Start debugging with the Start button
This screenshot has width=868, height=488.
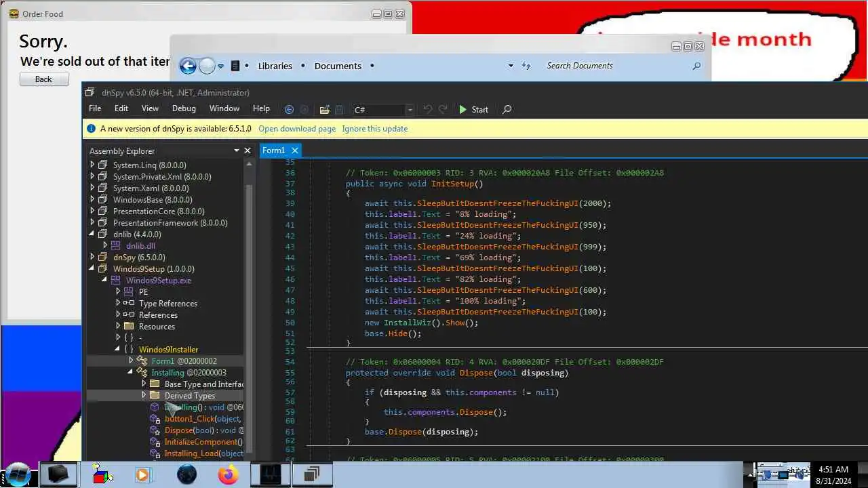[473, 109]
